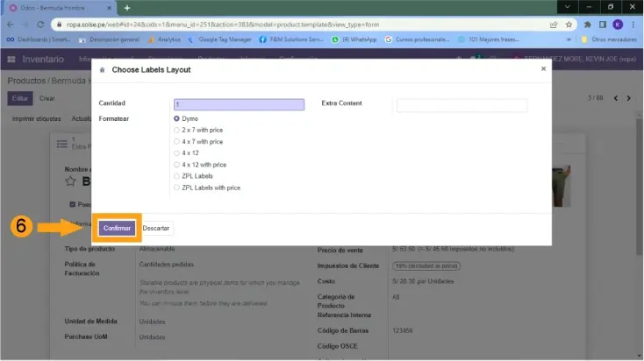Open a new browser tab

pyautogui.click(x=127, y=8)
